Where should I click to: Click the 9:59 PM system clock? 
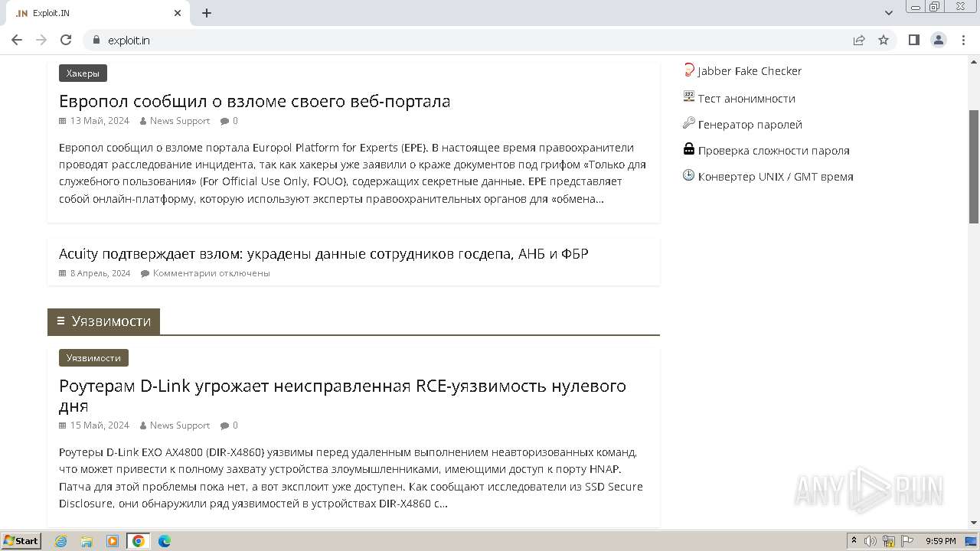coord(941,541)
